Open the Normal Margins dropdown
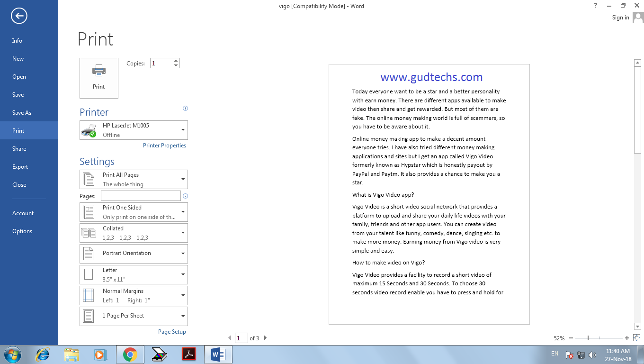Viewport: 644px width, 364px height. 134,295
